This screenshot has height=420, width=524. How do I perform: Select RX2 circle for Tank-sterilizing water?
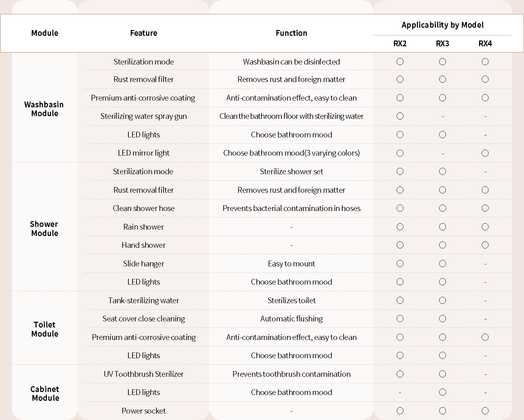[400, 300]
